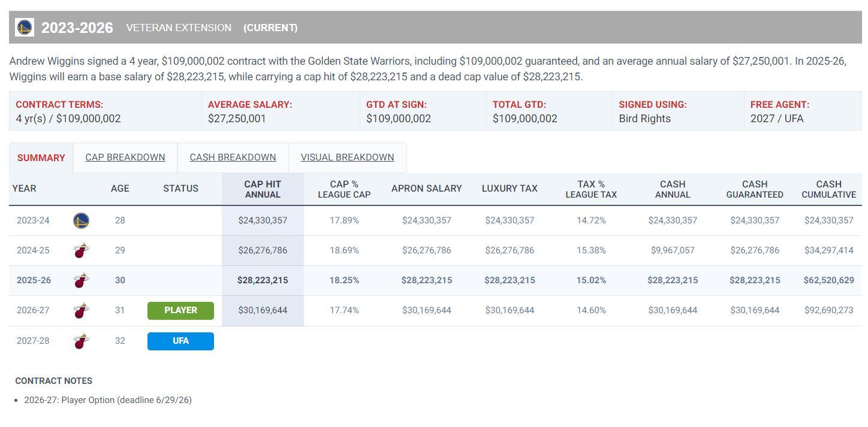Open the Cash Breakdown tab
Image resolution: width=868 pixels, height=427 pixels.
pyautogui.click(x=233, y=158)
